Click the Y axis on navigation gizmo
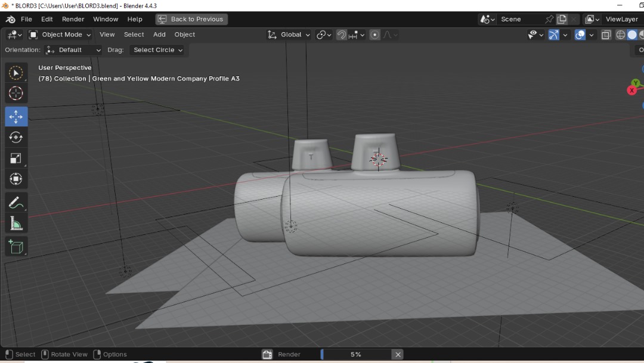Viewport: 644px width, 363px height. [x=636, y=82]
